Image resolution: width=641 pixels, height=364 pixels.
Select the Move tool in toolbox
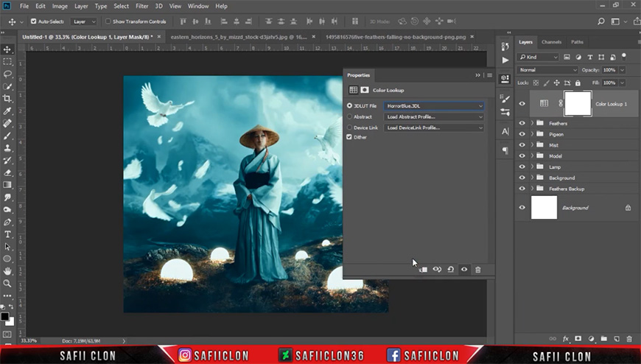coord(7,49)
